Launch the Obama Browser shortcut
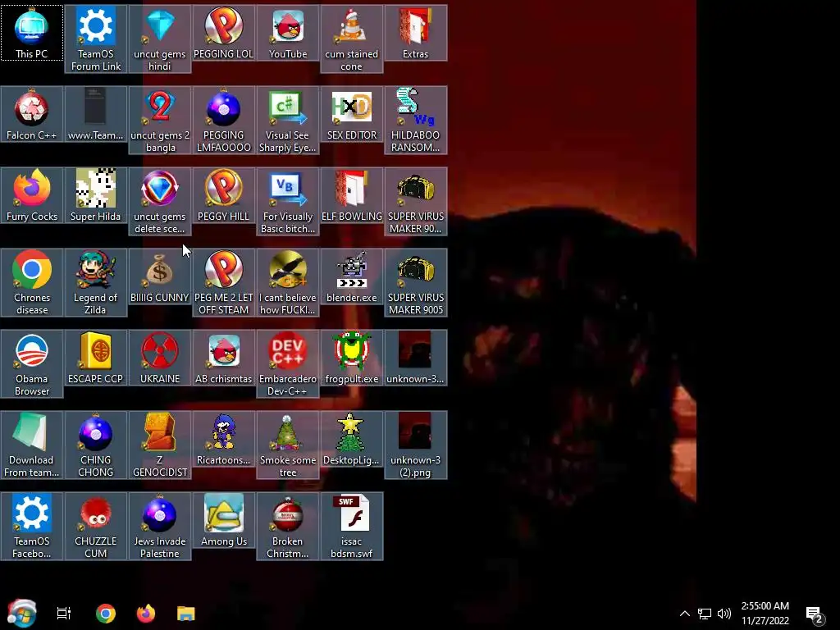Viewport: 840px width, 630px height. 32,364
